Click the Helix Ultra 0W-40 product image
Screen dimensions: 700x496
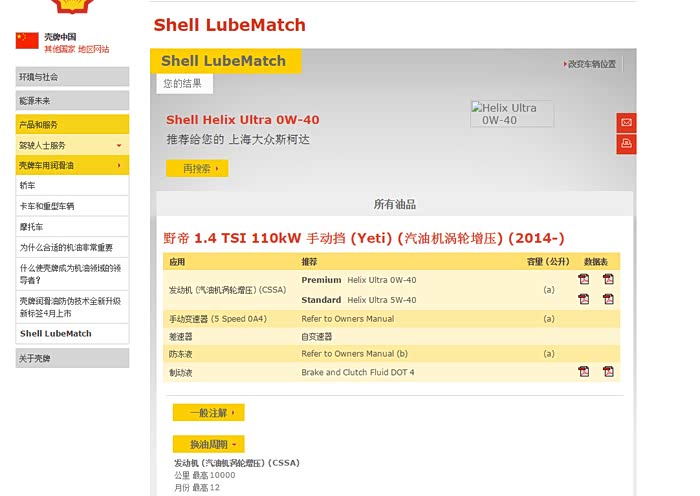click(512, 114)
